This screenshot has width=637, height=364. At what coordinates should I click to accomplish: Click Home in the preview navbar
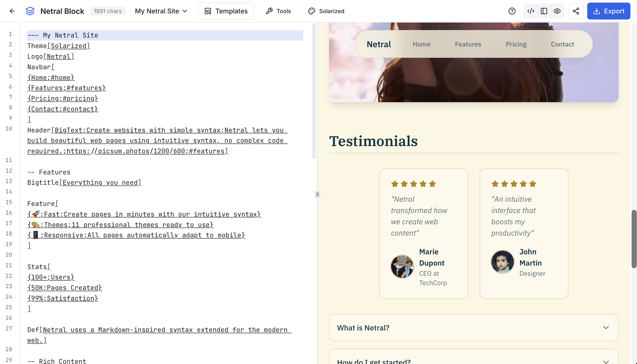coord(421,44)
